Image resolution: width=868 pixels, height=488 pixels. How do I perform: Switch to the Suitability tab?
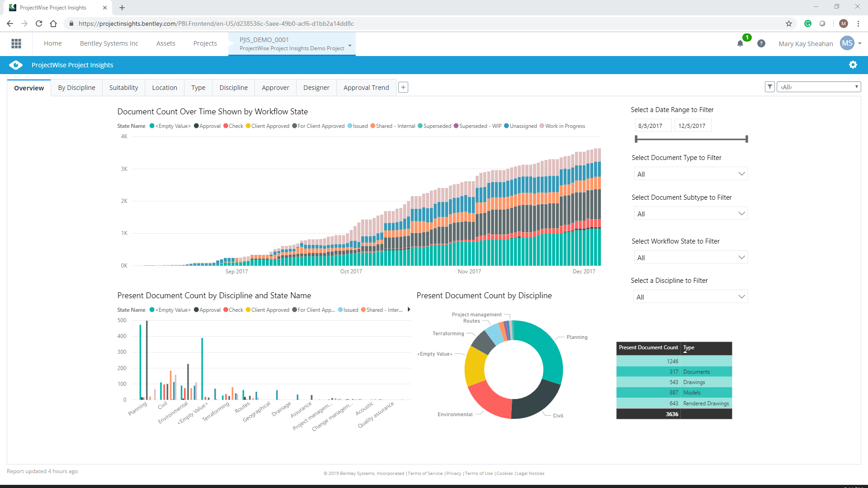123,88
